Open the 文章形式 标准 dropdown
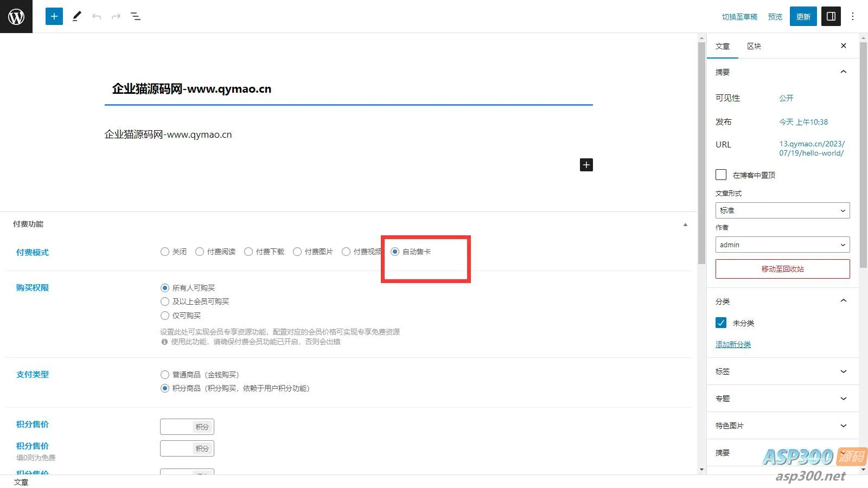The width and height of the screenshot is (868, 488). click(782, 210)
